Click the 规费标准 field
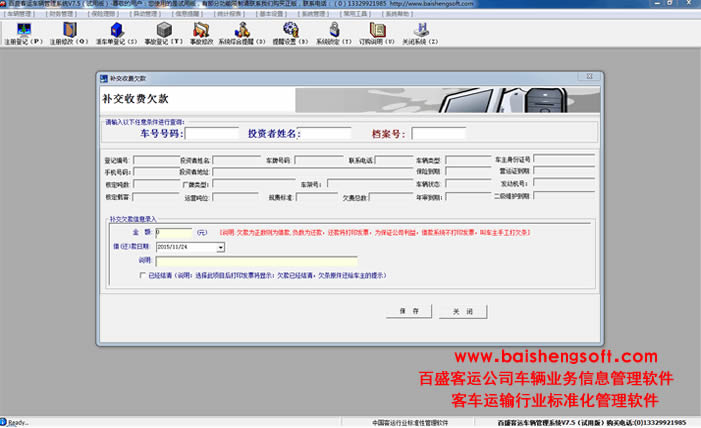 [317, 197]
